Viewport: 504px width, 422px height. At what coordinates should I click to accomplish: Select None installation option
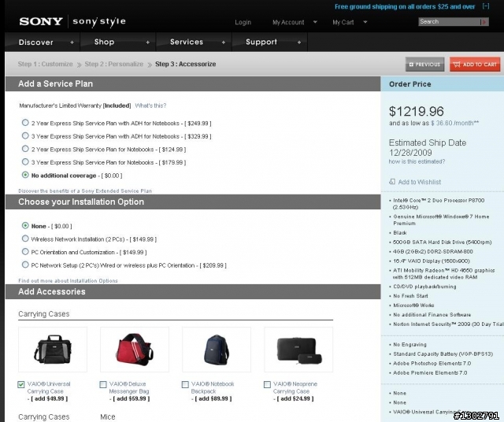25,225
